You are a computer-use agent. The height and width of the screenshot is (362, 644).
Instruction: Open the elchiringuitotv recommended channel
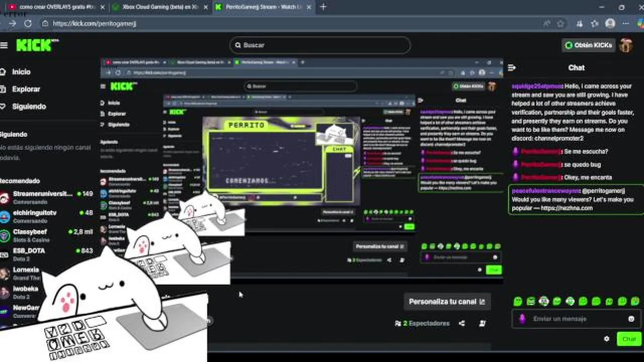point(47,216)
